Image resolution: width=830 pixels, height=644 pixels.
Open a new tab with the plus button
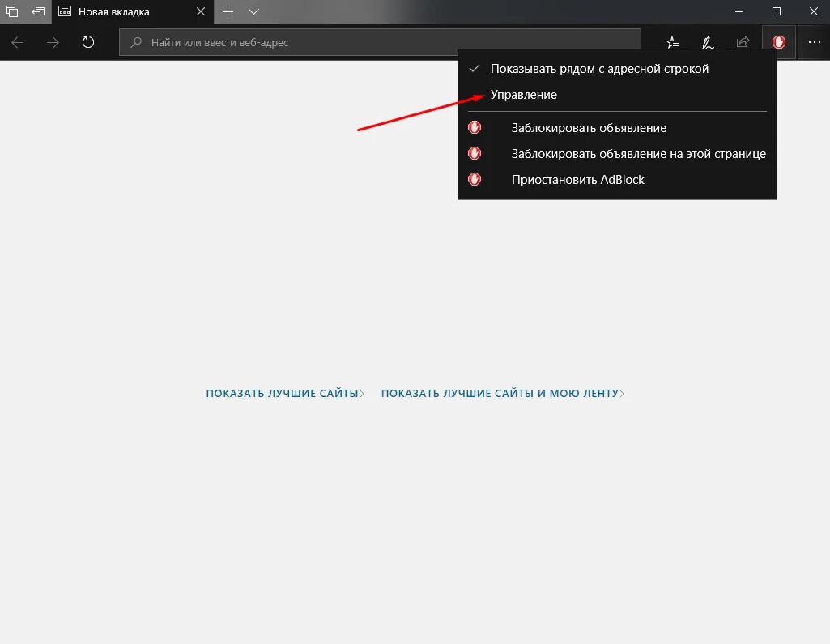click(x=228, y=11)
